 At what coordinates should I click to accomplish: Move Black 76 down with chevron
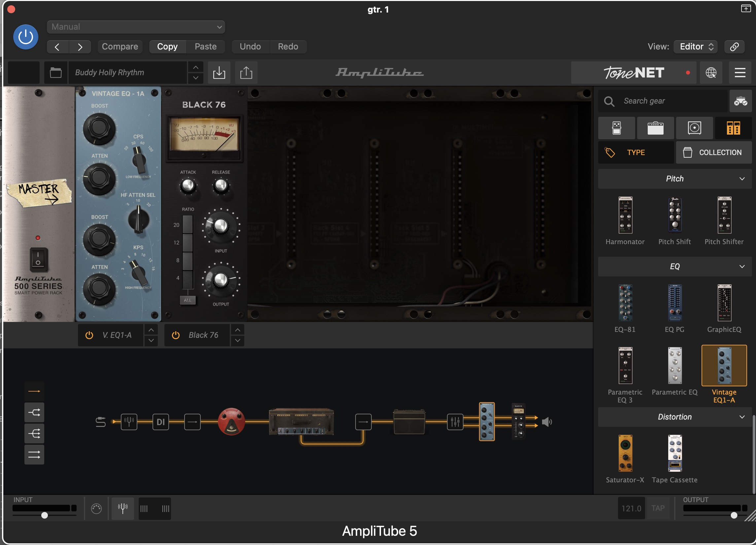point(237,340)
